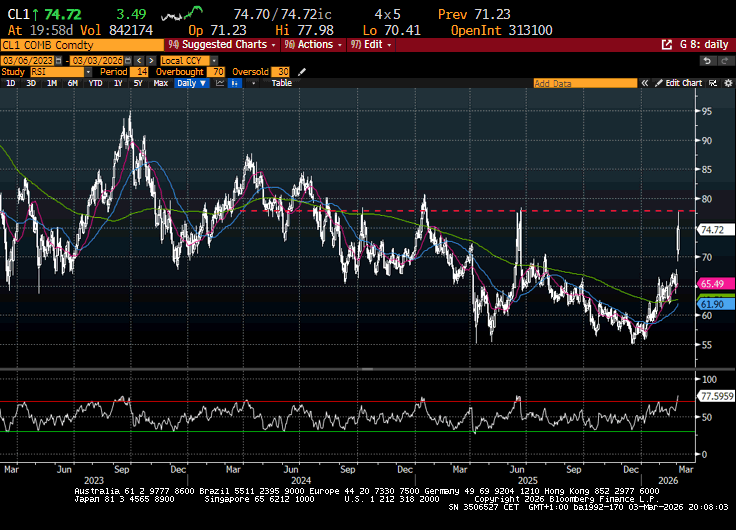Collapse panel with double-chevron icon
The height and width of the screenshot is (530, 736).
click(x=646, y=83)
